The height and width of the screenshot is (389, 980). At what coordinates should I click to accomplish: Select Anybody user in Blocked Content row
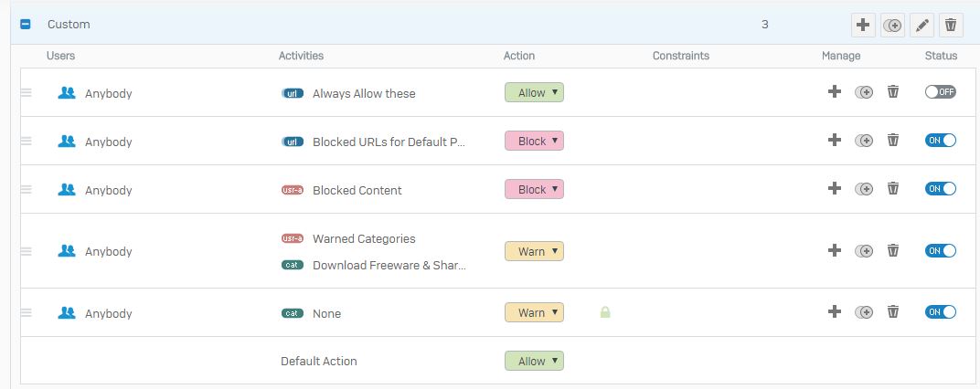pos(108,191)
